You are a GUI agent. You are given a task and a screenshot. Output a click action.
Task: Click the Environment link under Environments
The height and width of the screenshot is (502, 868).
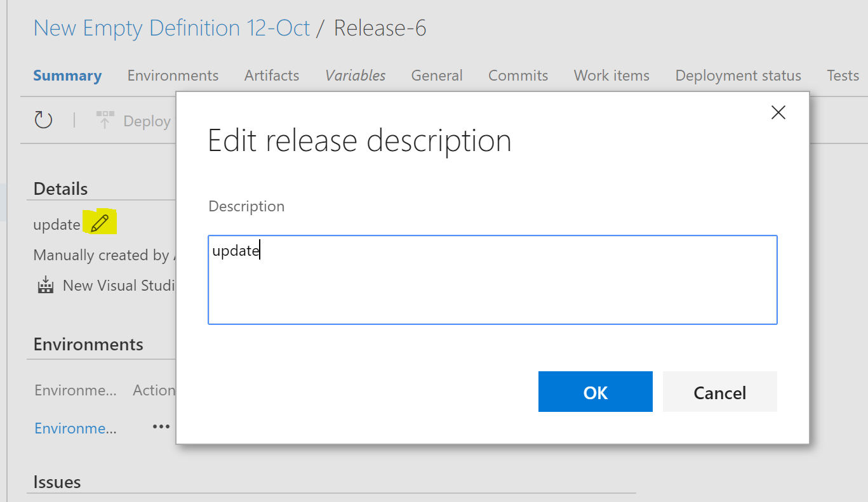pos(75,428)
